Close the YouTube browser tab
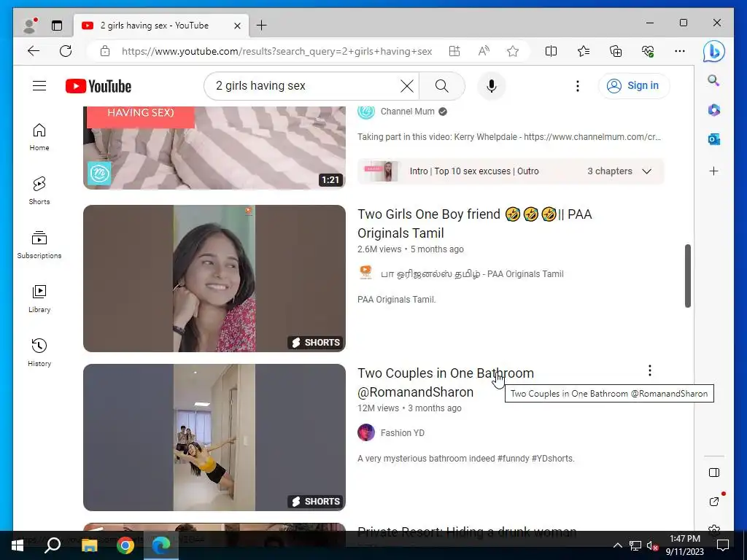 click(237, 26)
